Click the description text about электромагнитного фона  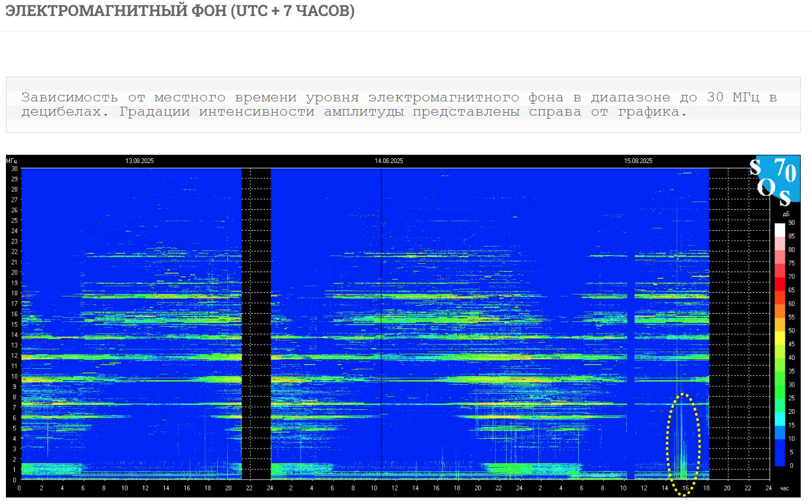(399, 104)
